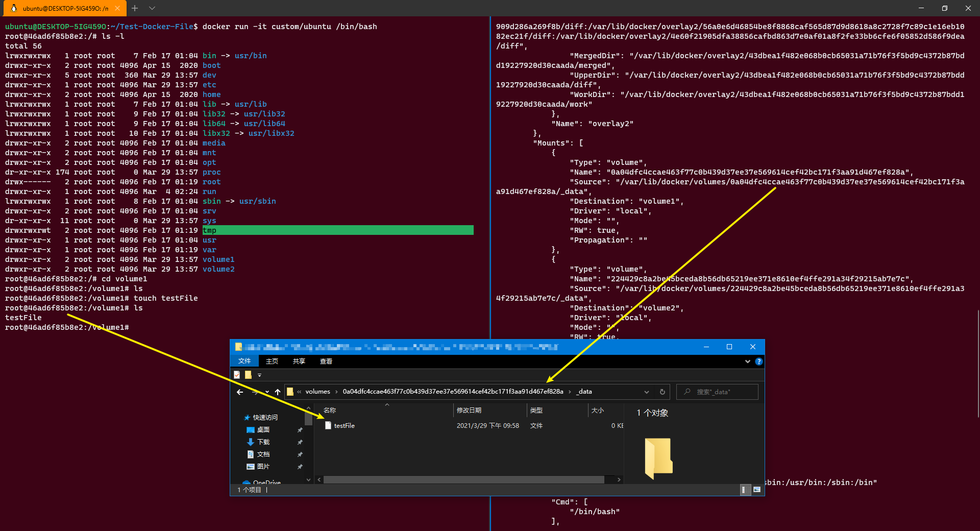Click the Explorer help question mark icon
Viewport: 980px width, 531px height.
pos(759,361)
